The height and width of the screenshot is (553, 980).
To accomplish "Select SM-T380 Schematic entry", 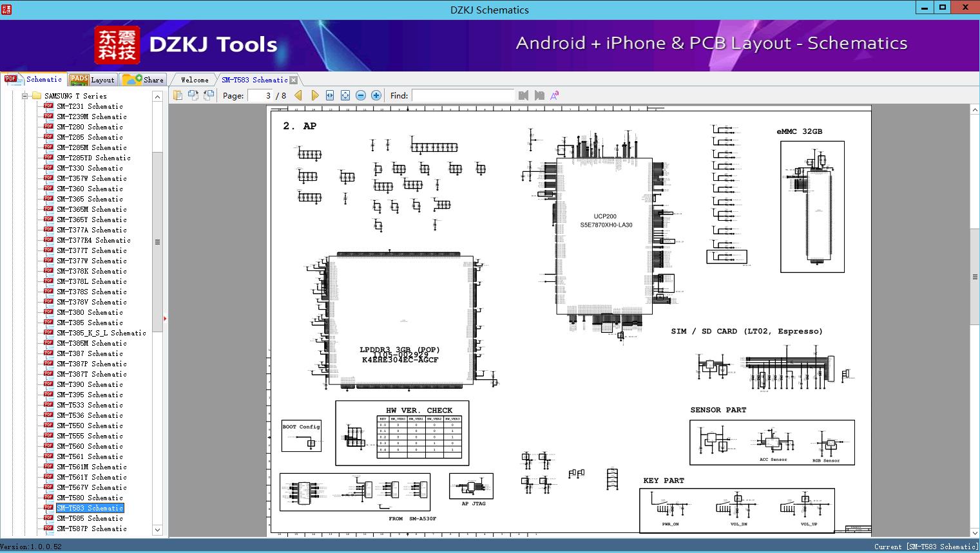I will 90,312.
